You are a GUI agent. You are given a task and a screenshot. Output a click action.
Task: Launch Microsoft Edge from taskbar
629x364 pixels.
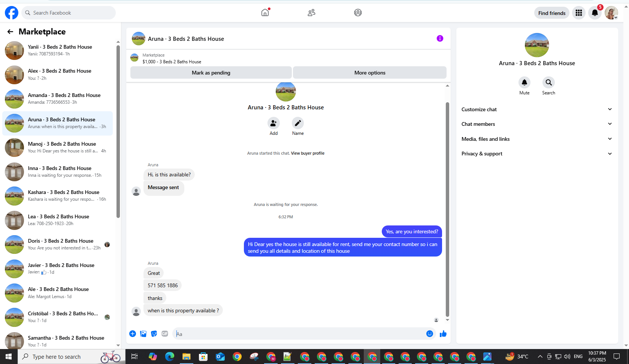point(170,357)
